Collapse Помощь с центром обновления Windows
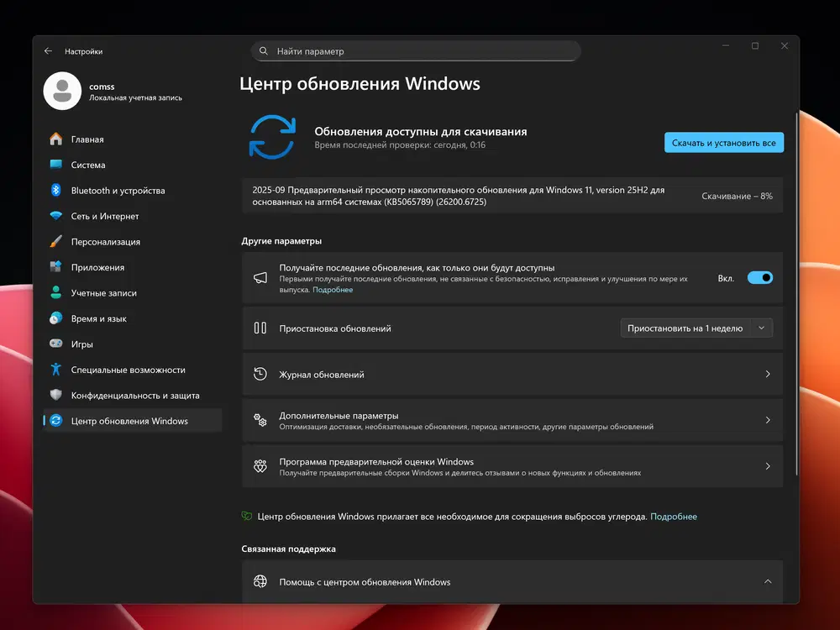The width and height of the screenshot is (840, 630). click(768, 581)
